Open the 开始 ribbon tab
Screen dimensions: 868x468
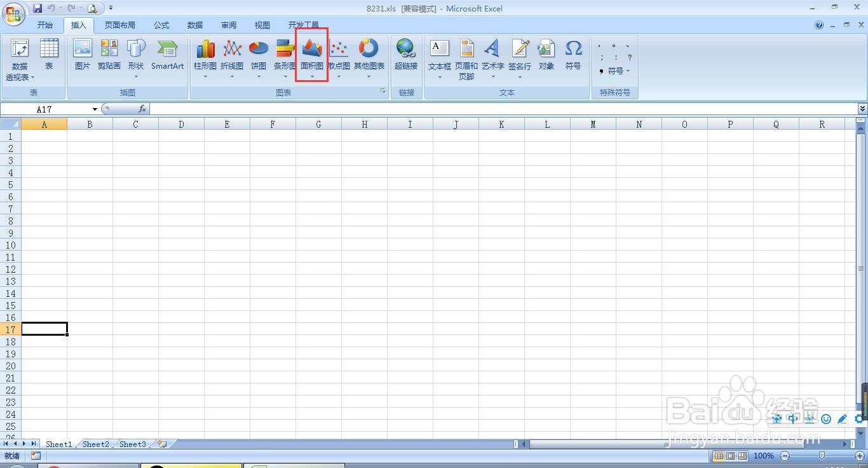click(44, 25)
